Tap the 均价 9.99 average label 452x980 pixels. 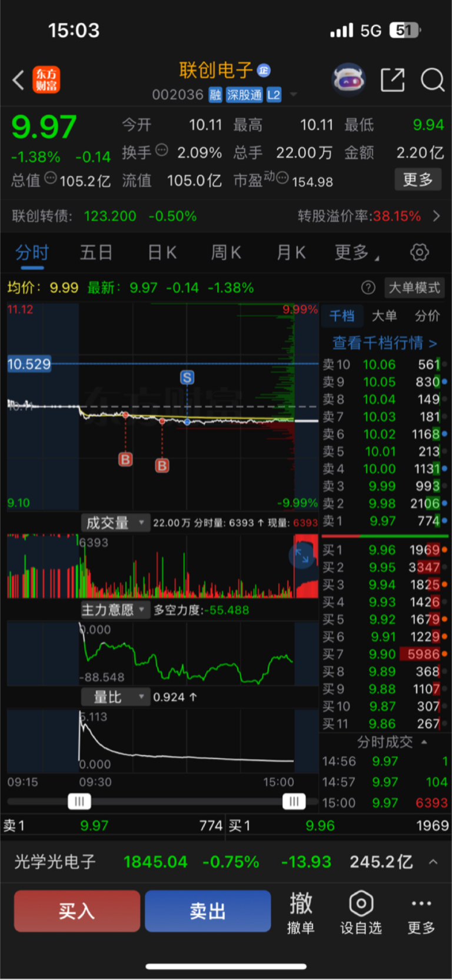pos(43,288)
